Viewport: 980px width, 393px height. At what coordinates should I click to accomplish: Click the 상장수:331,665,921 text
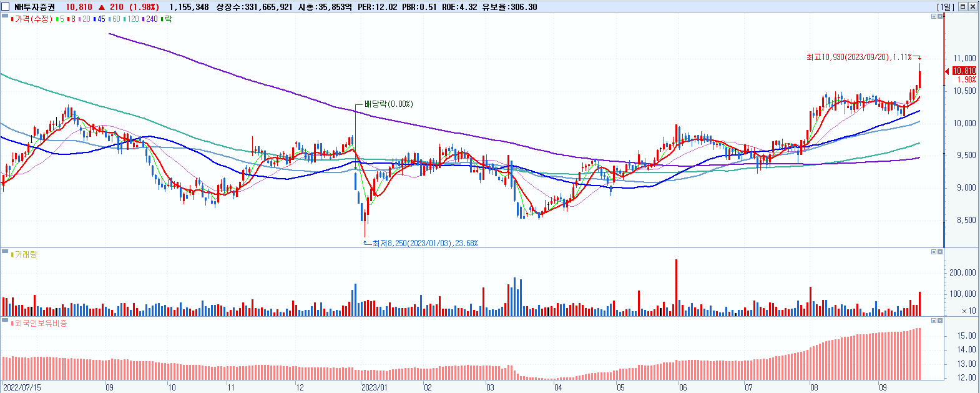[x=254, y=7]
